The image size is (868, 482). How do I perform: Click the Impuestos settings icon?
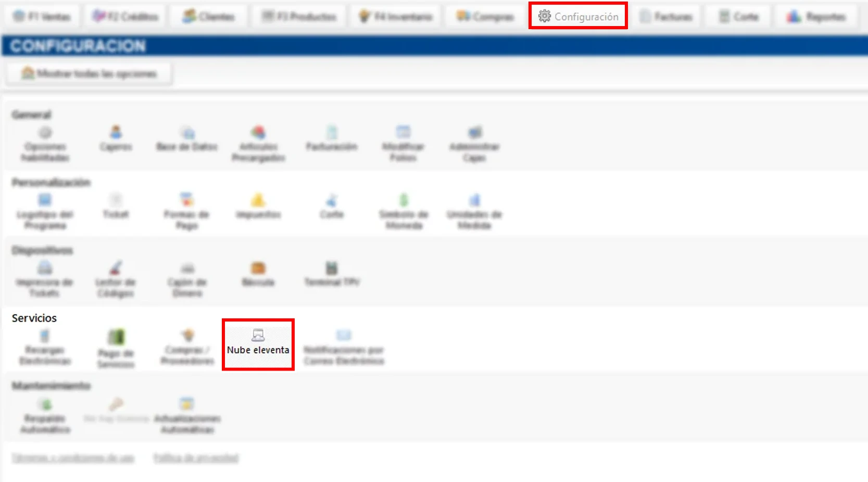tap(258, 206)
